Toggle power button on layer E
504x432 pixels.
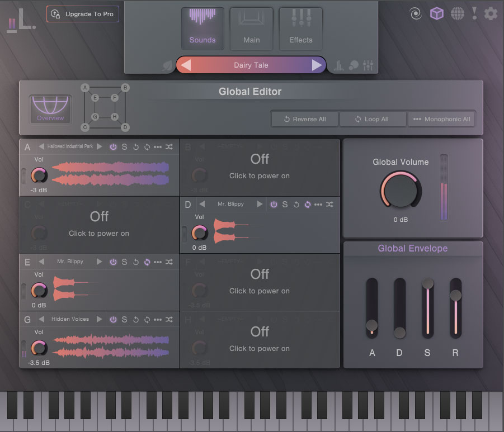pos(113,262)
